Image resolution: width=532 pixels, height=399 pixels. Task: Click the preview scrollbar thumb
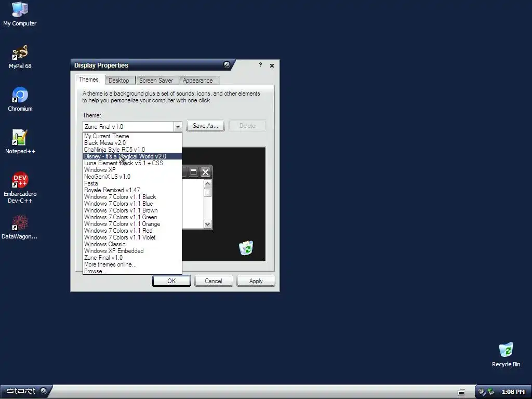pyautogui.click(x=208, y=193)
